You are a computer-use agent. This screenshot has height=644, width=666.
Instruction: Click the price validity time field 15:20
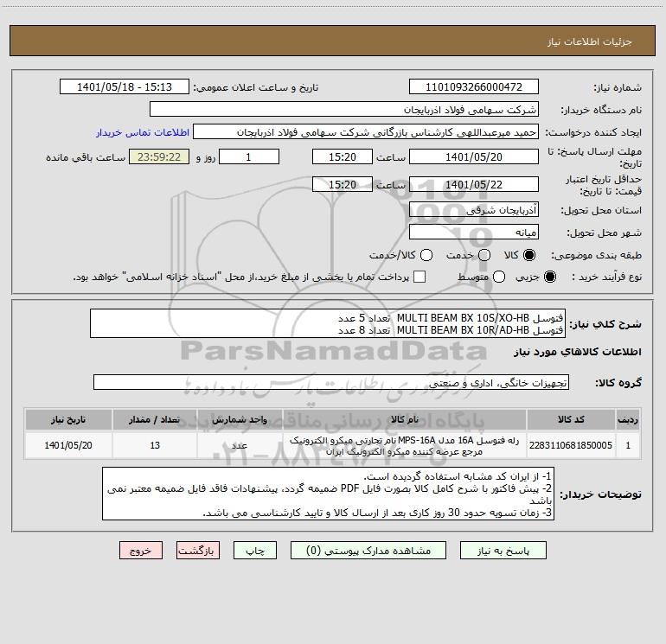point(343,184)
